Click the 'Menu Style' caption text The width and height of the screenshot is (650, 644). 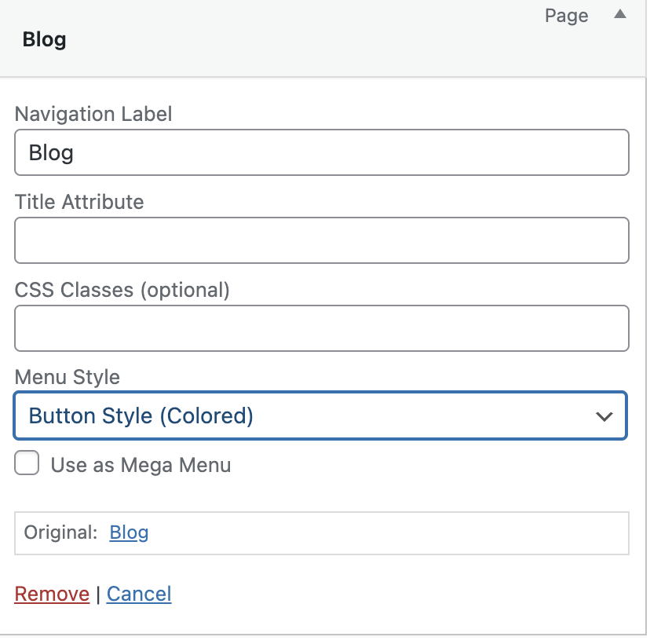pyautogui.click(x=67, y=377)
